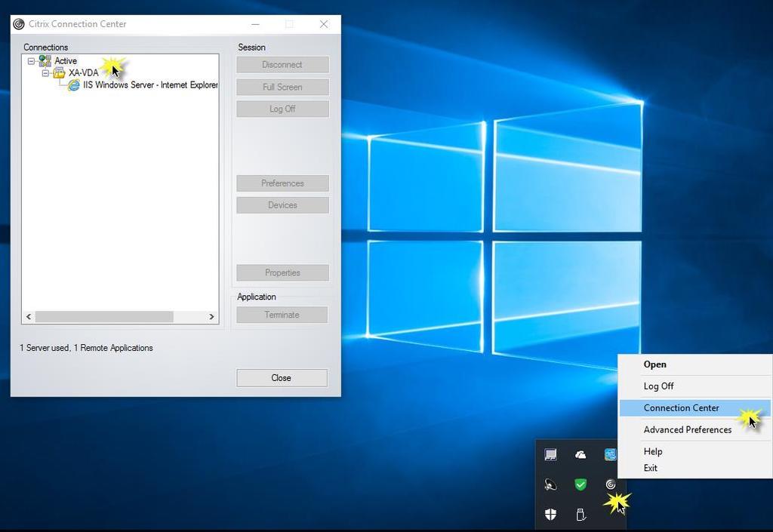Viewport: 773px width, 532px height.
Task: Click the OneDrive cloud tray icon
Action: [x=581, y=455]
